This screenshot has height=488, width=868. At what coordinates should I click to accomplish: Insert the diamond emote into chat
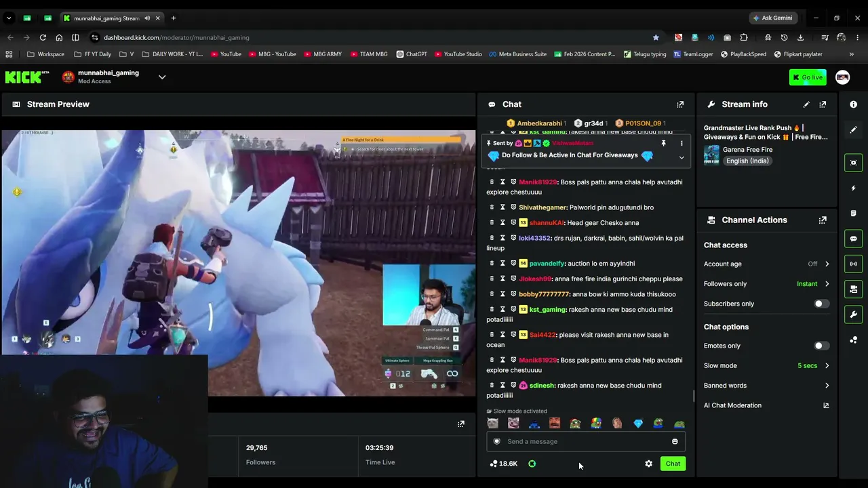[637, 424]
